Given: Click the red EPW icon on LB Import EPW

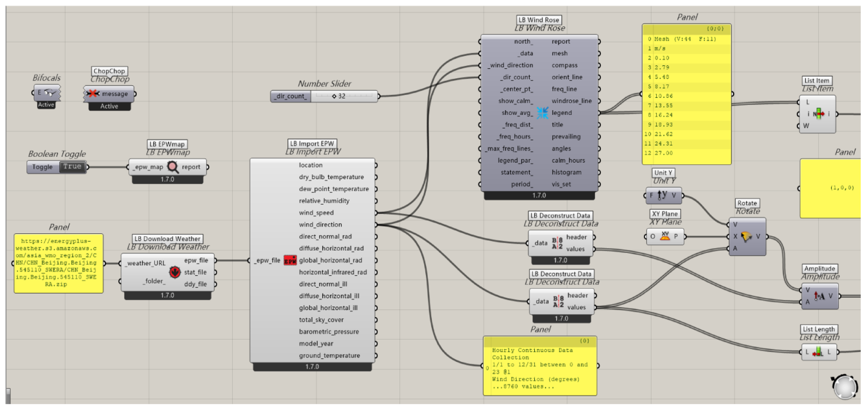Looking at the screenshot, I should [x=290, y=260].
